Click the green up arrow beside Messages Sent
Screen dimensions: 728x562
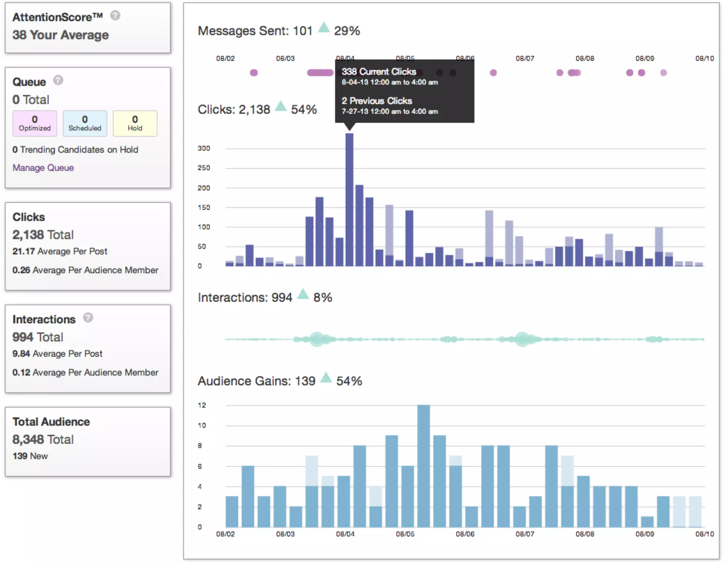click(x=323, y=28)
